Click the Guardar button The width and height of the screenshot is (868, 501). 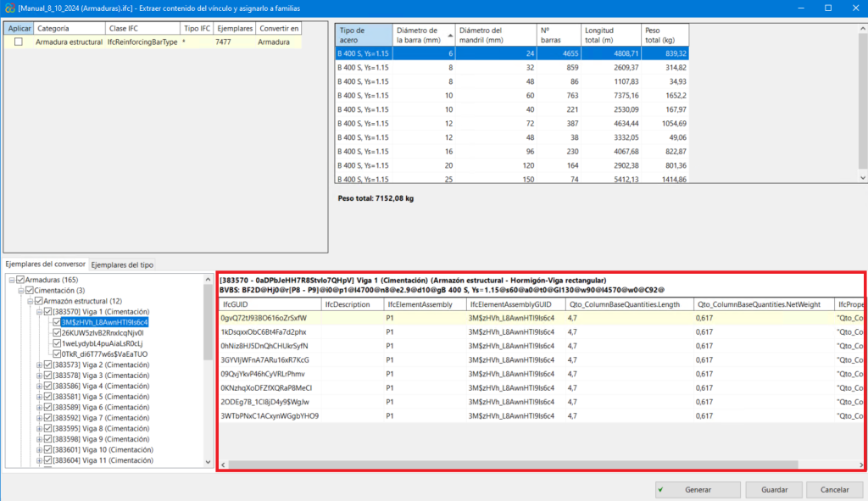pyautogui.click(x=774, y=489)
